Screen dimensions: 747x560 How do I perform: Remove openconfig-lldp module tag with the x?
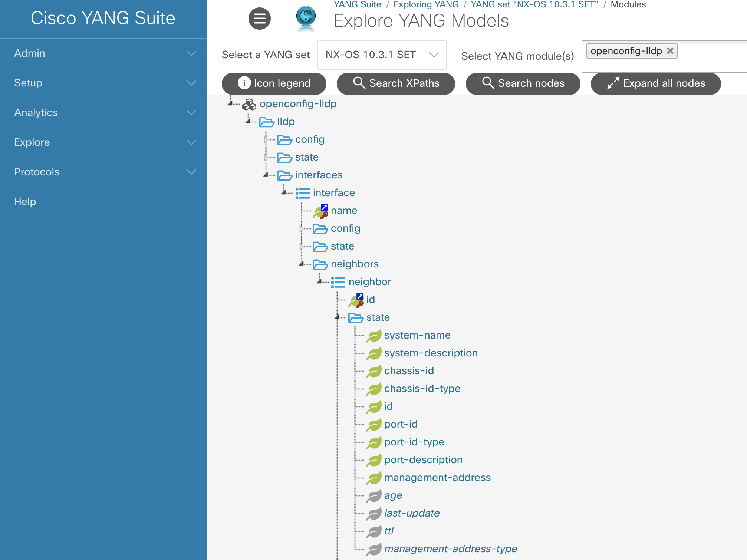point(670,51)
